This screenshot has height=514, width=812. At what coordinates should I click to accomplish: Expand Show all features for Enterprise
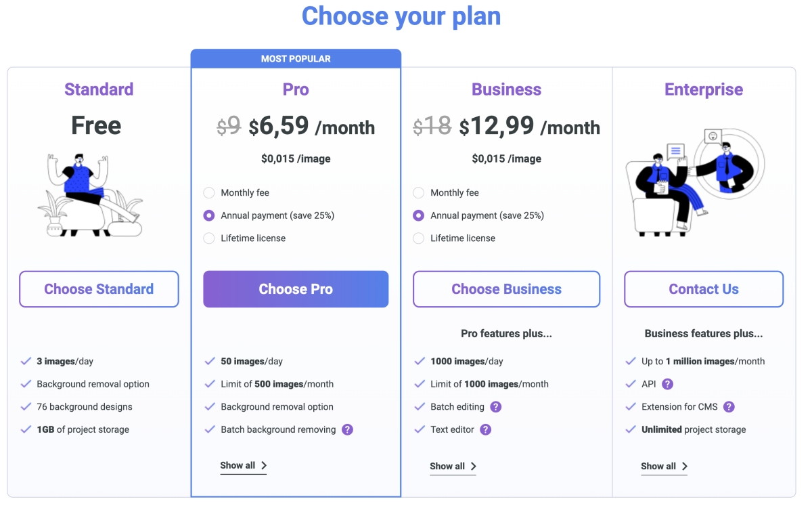(x=664, y=467)
